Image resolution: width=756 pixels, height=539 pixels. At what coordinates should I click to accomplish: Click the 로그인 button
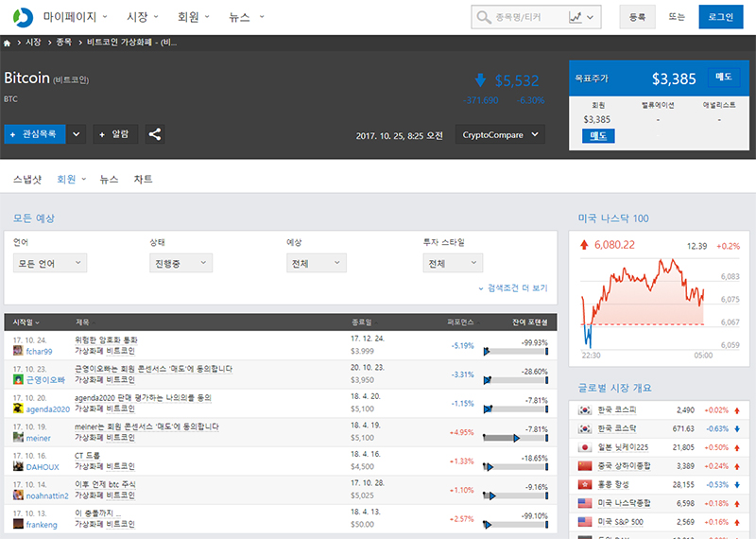721,17
